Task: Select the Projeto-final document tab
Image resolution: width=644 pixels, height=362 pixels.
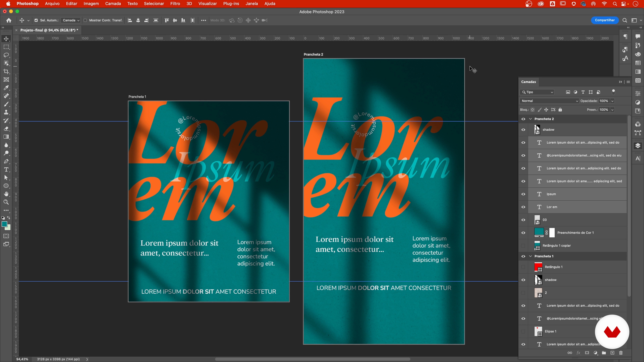Action: [49, 30]
